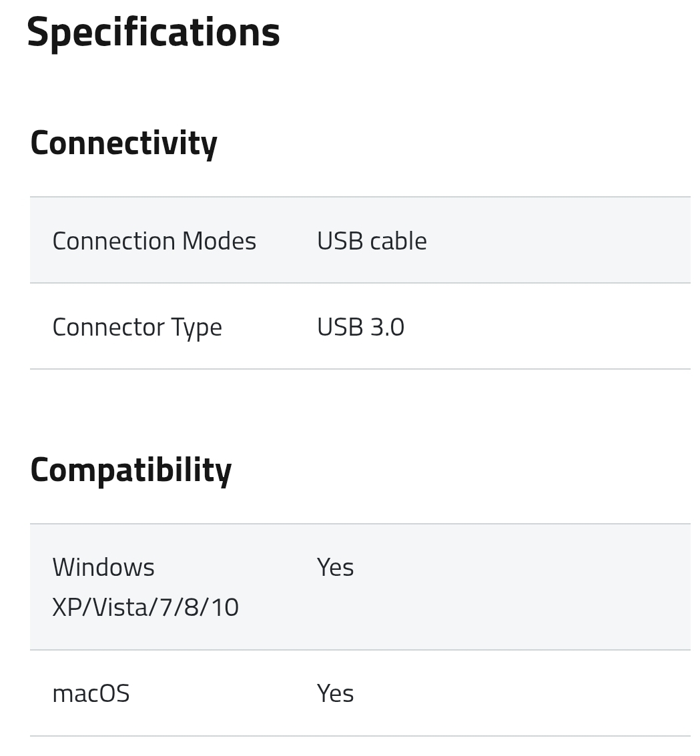Screen dimensions: 700x756
Task: Click the Compatibility section heading
Action: pyautogui.click(x=131, y=470)
